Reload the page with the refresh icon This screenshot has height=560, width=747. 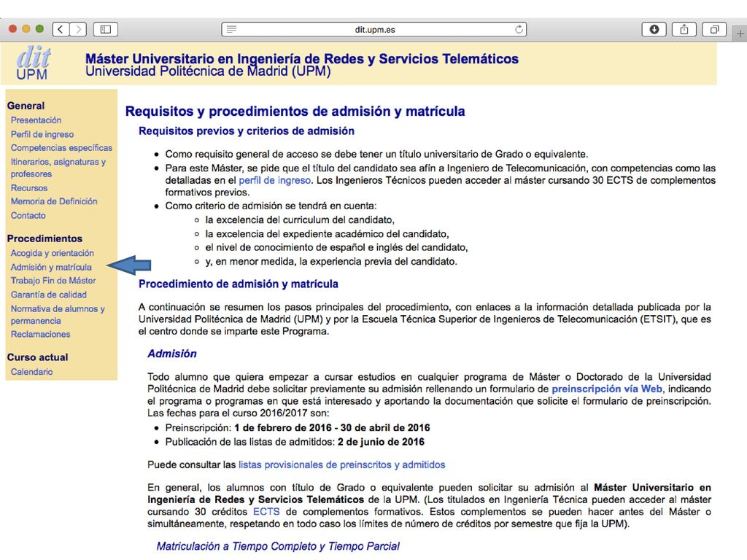coord(519,29)
